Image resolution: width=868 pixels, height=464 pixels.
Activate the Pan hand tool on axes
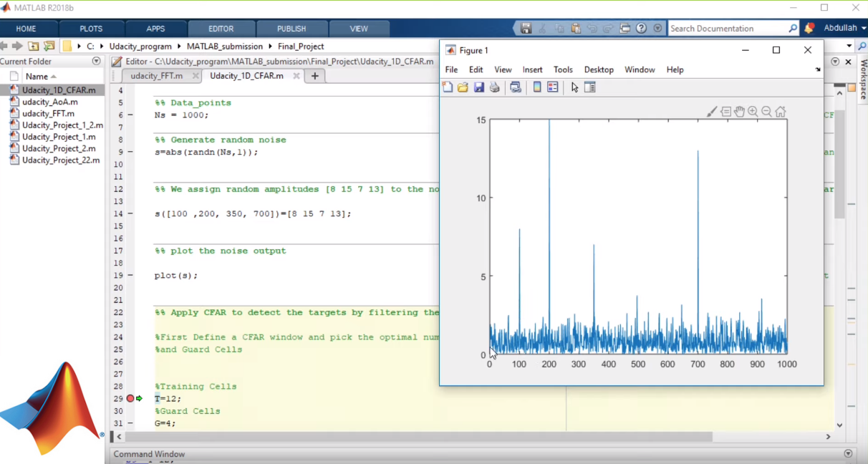click(x=739, y=112)
